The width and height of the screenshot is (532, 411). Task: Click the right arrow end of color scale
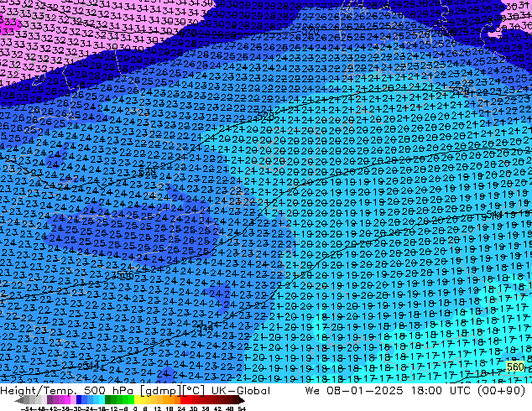click(x=243, y=400)
